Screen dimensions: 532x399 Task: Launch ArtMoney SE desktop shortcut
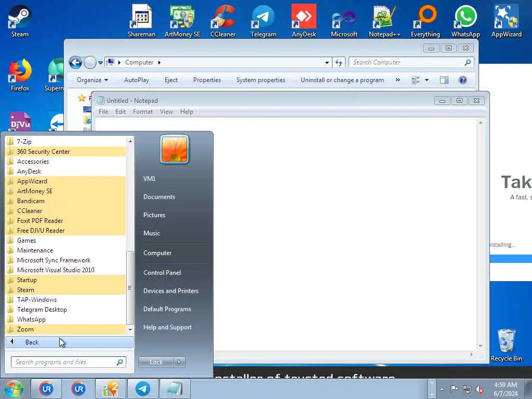(182, 20)
